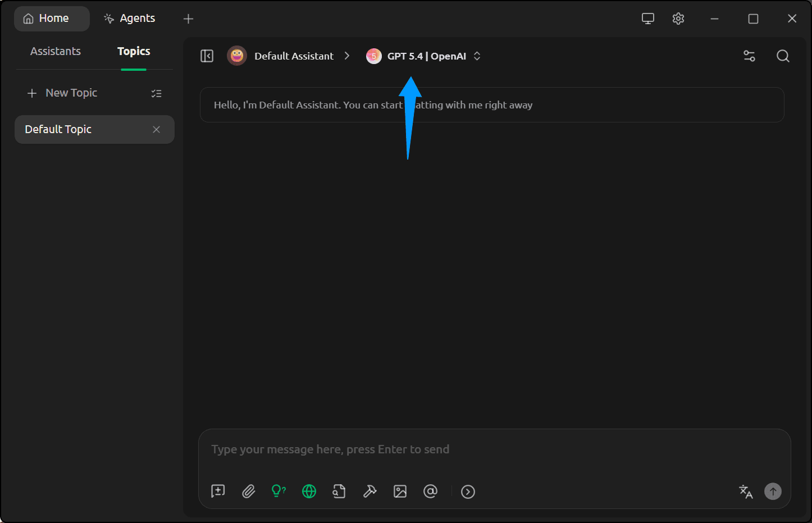Expand input toolbar with arrow circle icon
This screenshot has width=812, height=523.
(468, 492)
